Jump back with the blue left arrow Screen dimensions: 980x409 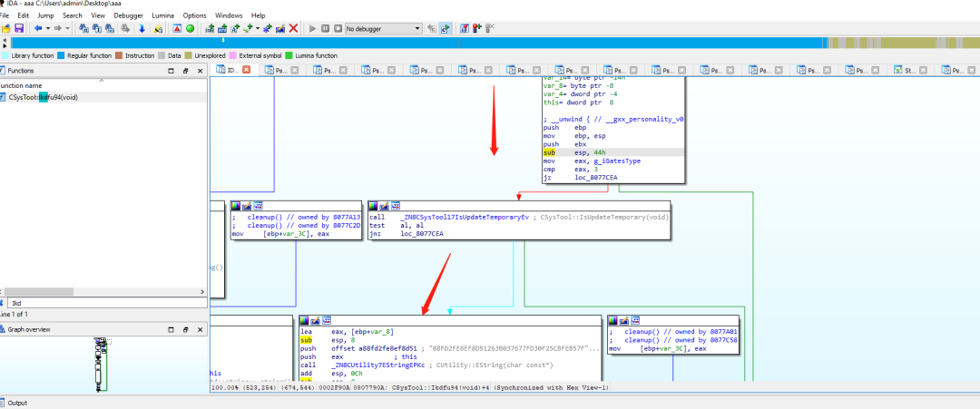[x=39, y=28]
